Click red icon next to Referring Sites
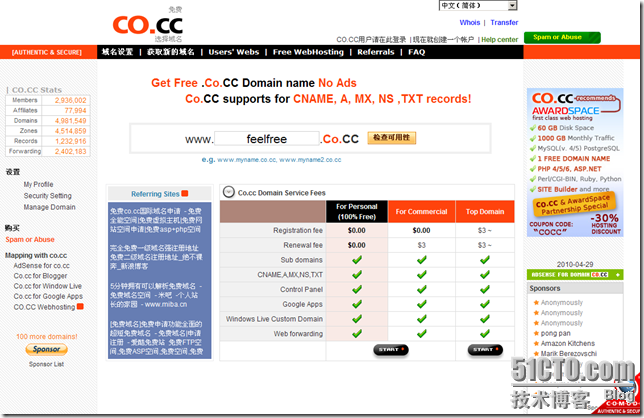Screen dimensions: 644x418 point(185,193)
